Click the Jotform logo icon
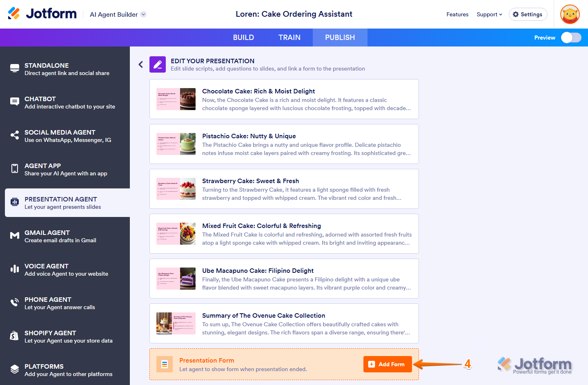Viewport: 588px width, 385px height. (14, 13)
